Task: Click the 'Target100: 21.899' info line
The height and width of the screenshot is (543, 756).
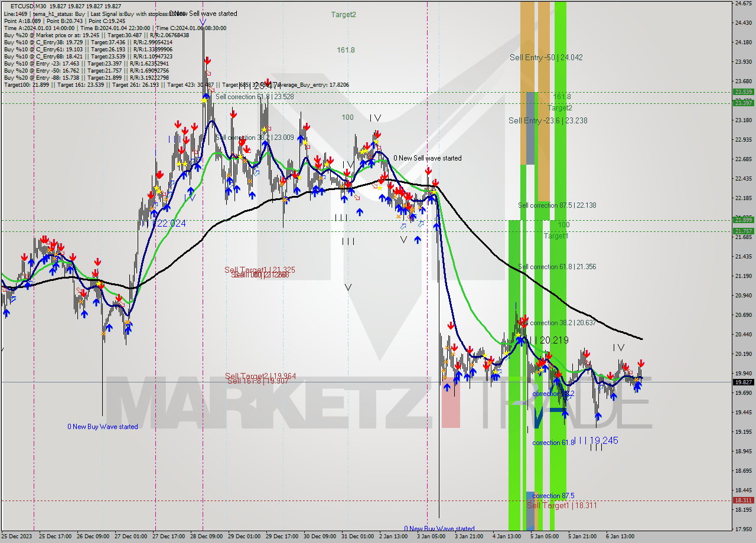Action: 177,85
